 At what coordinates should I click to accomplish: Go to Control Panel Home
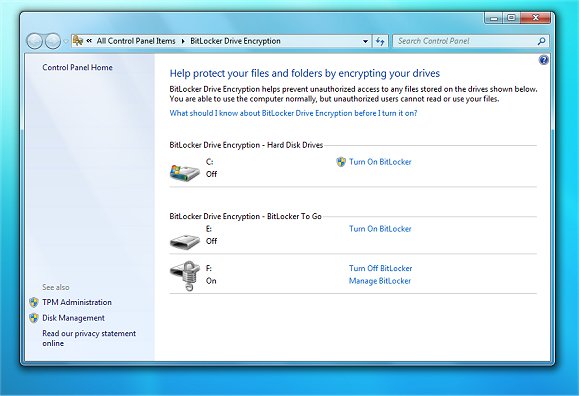77,67
